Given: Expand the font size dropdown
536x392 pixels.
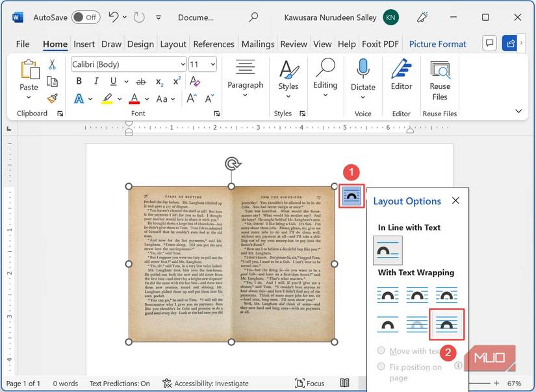Looking at the screenshot, I should click(213, 64).
